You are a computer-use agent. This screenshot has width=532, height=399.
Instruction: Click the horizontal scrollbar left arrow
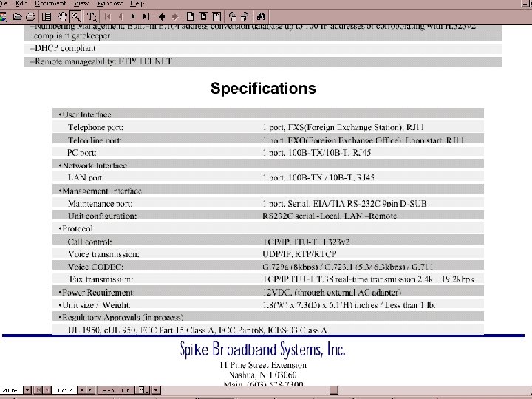click(x=156, y=390)
